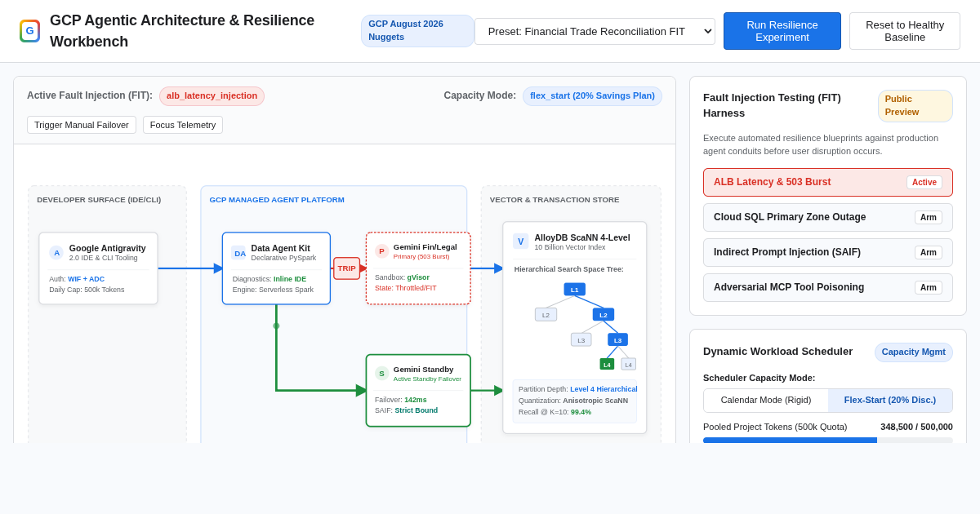Open the Data Agent Kit node card
This screenshot has height=514, width=980.
276,268
